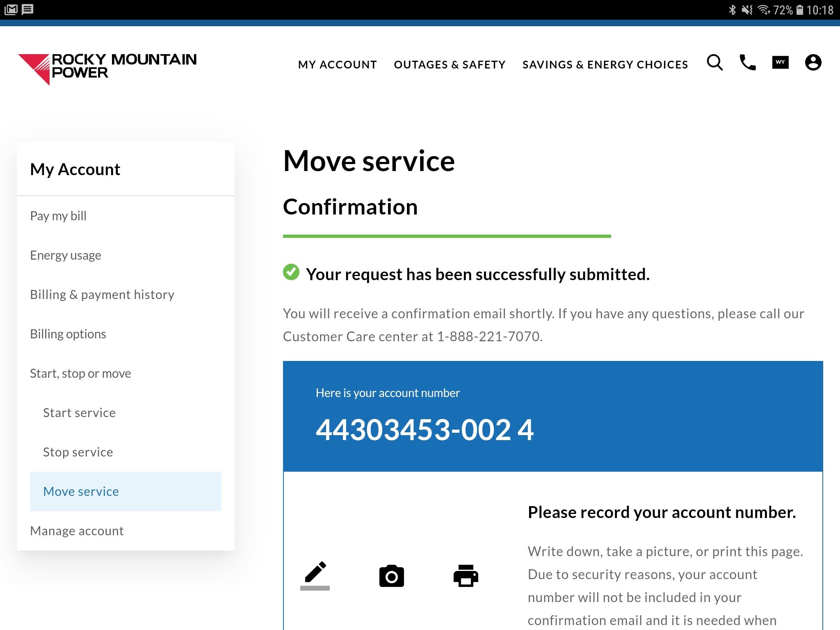The image size is (840, 630).
Task: Open MY ACCOUNT top menu
Action: coord(337,65)
